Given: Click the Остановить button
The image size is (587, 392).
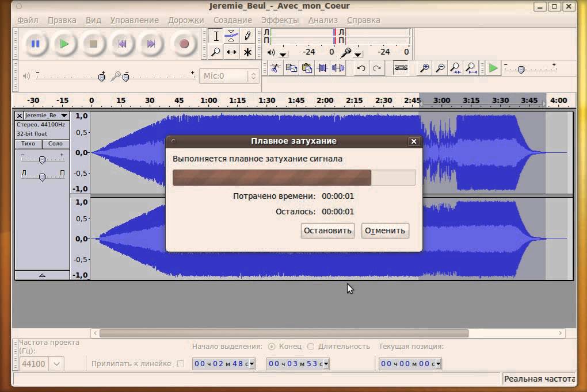Looking at the screenshot, I should point(327,231).
